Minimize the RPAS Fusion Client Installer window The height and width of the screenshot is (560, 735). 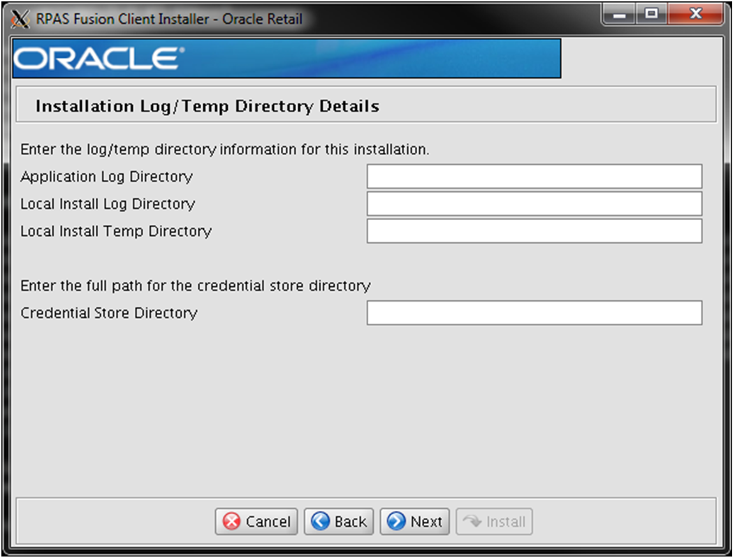(x=619, y=15)
